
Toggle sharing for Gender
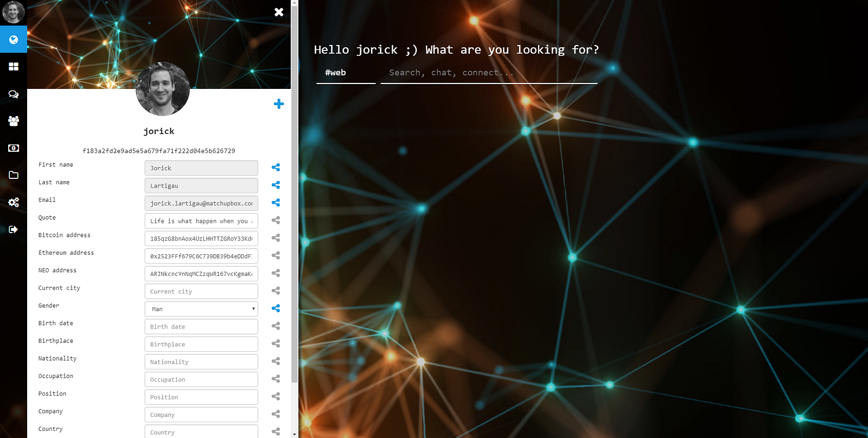coord(276,308)
